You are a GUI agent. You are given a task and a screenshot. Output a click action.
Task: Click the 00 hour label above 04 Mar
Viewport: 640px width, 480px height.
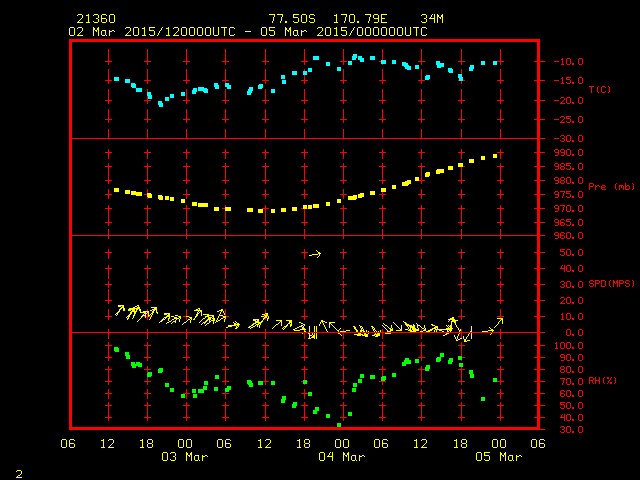pyautogui.click(x=342, y=444)
